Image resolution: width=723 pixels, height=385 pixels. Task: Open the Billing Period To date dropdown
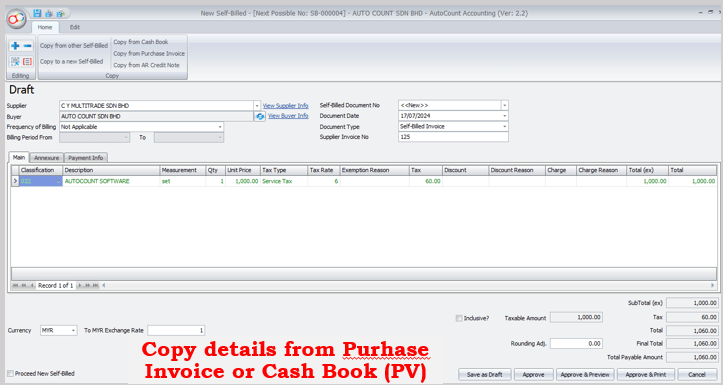coord(220,137)
